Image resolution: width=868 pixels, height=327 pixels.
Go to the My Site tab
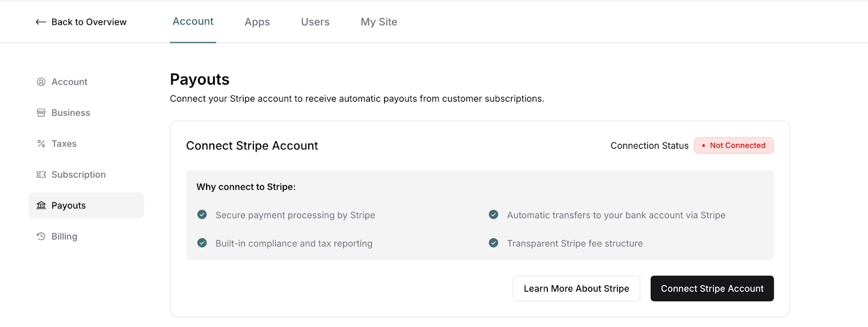(x=379, y=22)
